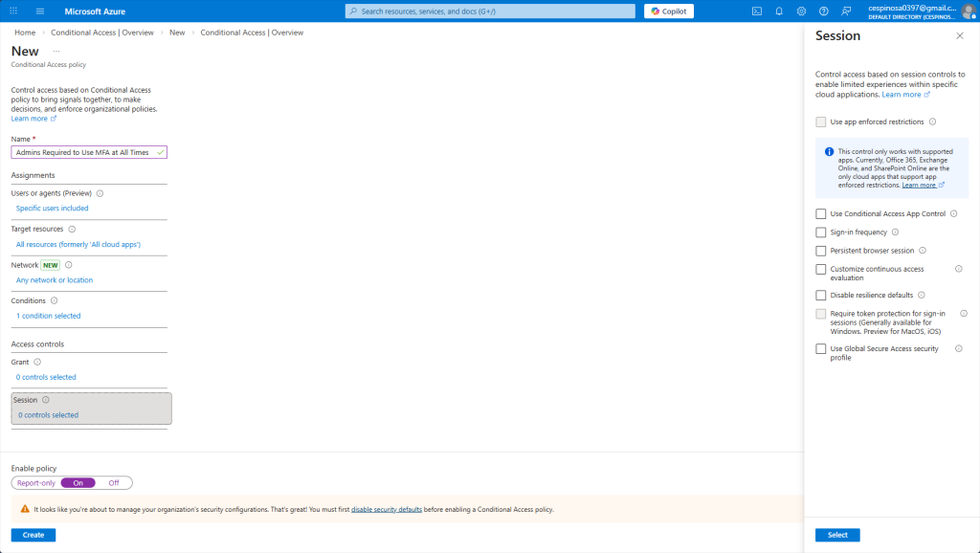Screen dimensions: 980x553
Task: Click info icon beside Persistent browser session
Action: coord(923,251)
